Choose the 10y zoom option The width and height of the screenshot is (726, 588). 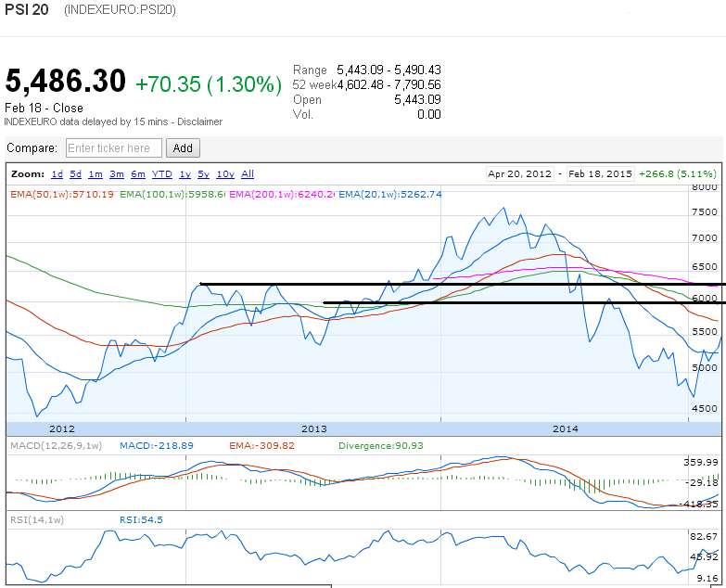(225, 174)
